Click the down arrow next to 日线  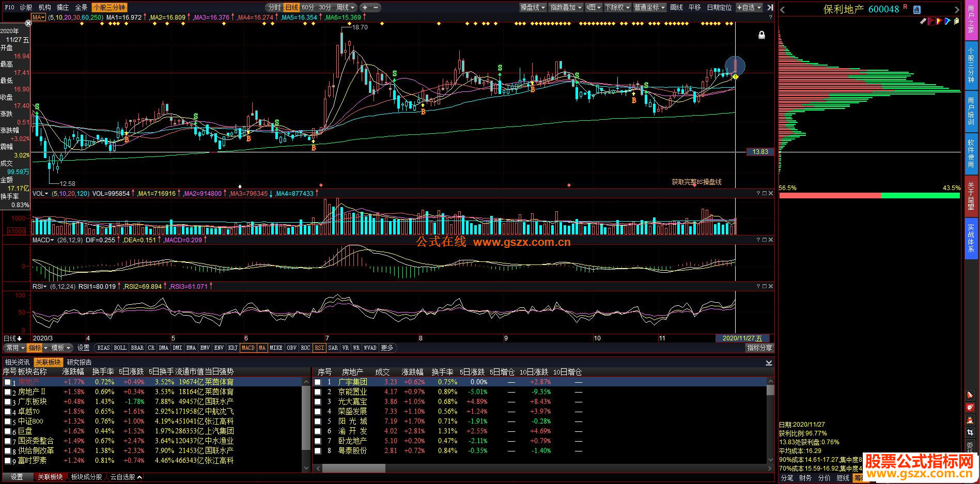point(20,338)
